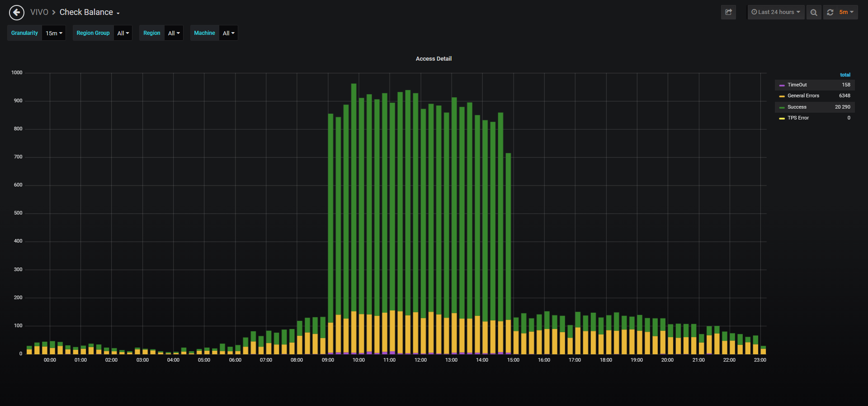Viewport: 868px width, 406px height.
Task: Toggle the Success series in legend
Action: 797,107
